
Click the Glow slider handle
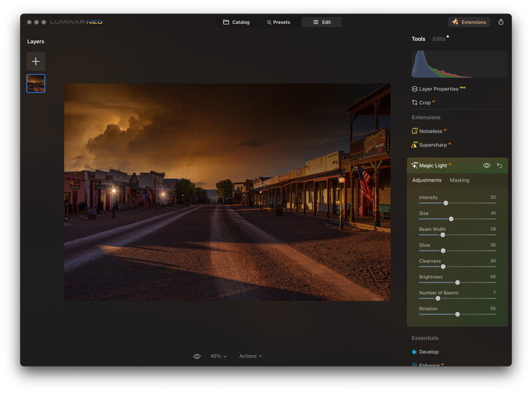tap(443, 251)
